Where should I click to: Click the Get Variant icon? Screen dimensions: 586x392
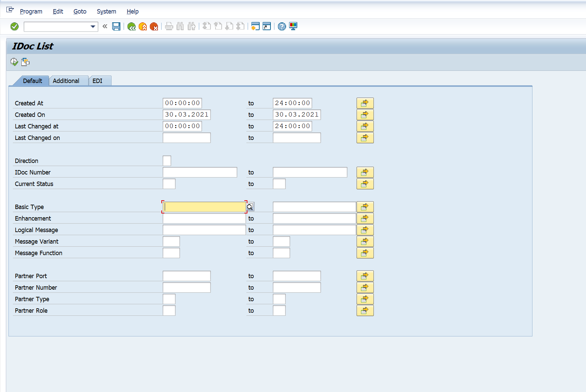(x=25, y=62)
